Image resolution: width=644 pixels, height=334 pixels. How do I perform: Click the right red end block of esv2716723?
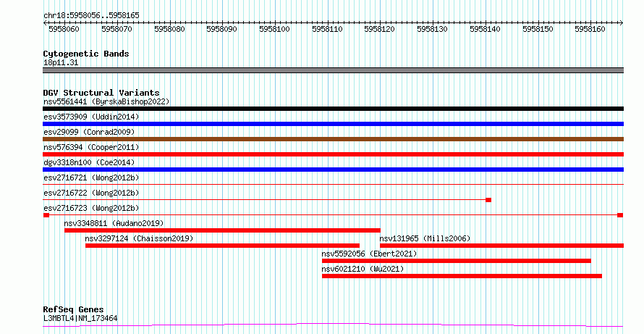coord(620,215)
